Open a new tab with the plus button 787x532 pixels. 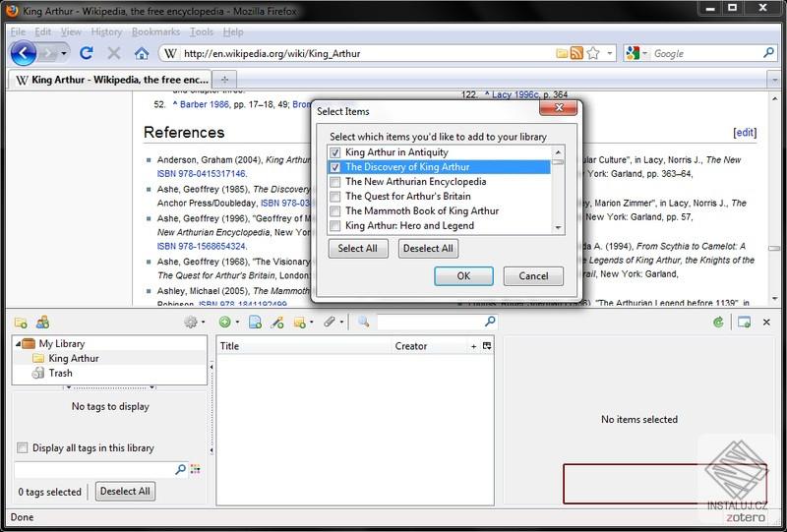click(x=224, y=80)
